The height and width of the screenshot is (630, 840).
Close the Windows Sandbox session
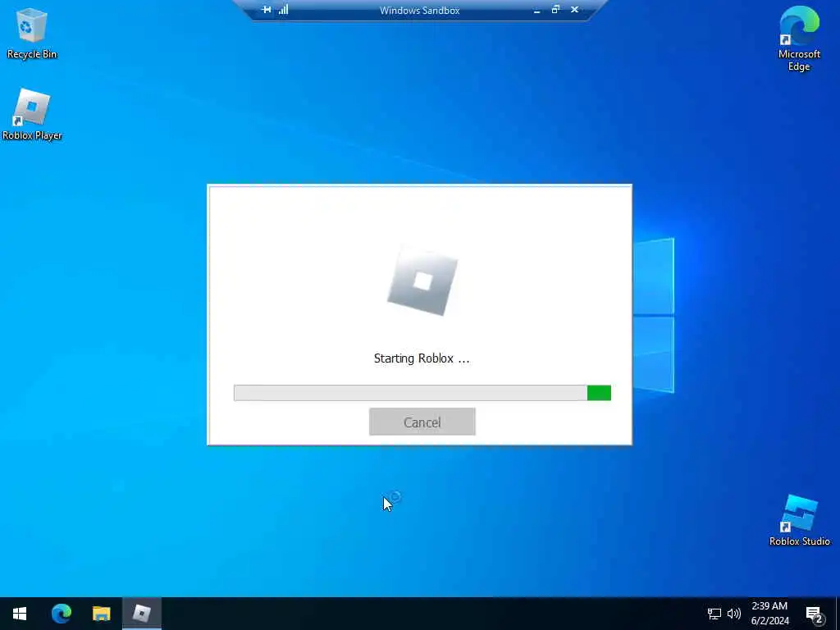pyautogui.click(x=575, y=10)
